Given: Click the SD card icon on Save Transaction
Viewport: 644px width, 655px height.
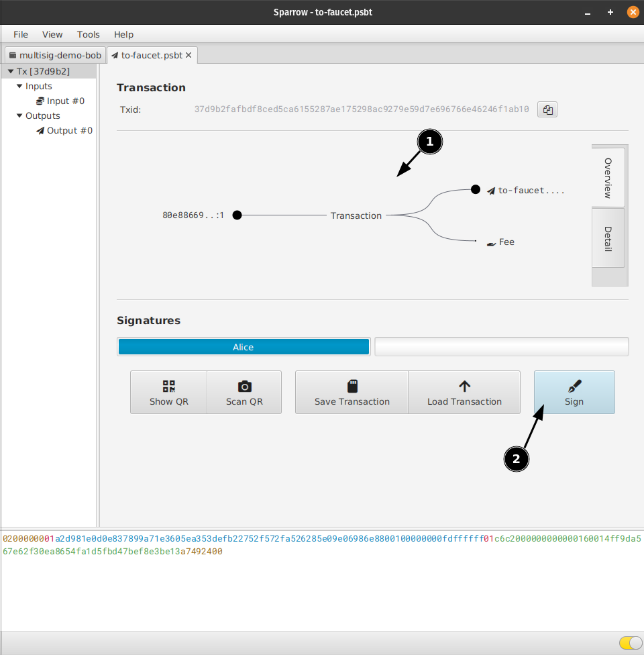Looking at the screenshot, I should [352, 386].
